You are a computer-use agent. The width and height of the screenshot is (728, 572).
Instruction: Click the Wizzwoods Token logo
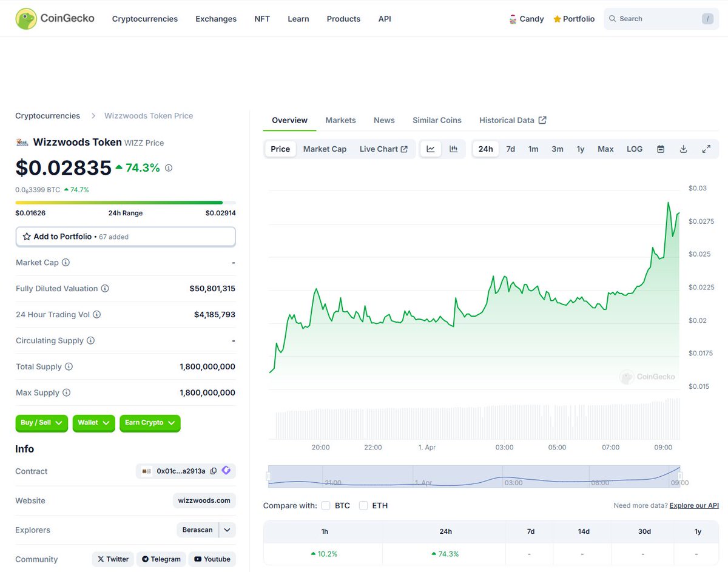pos(22,143)
